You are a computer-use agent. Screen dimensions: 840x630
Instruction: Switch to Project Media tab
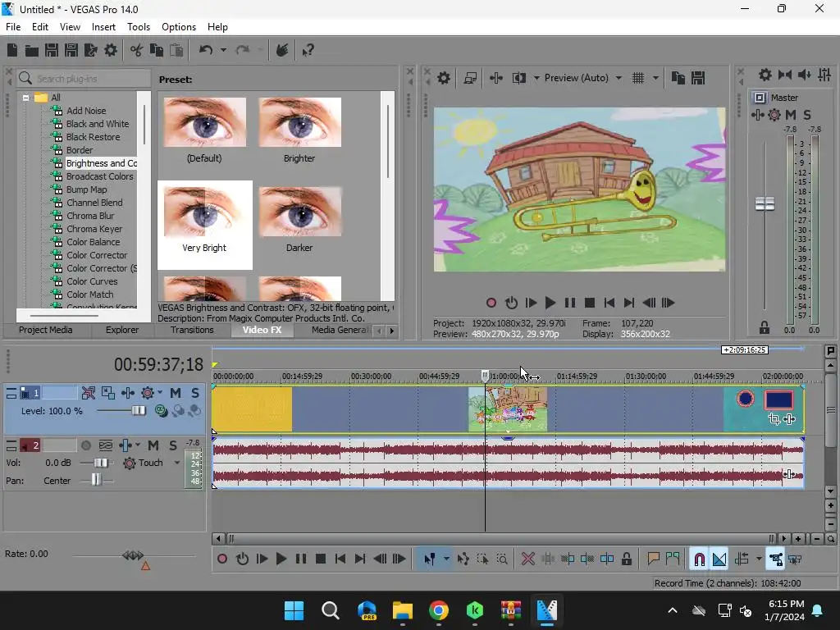click(x=46, y=330)
